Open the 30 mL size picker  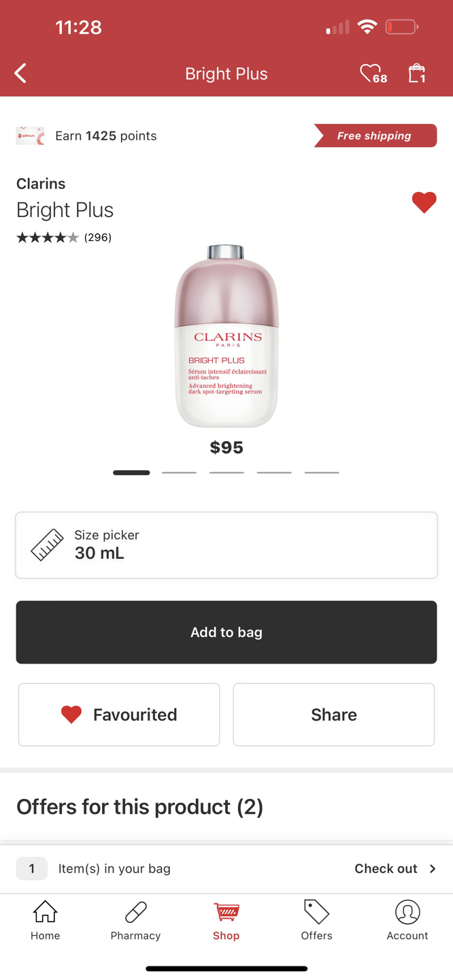click(x=227, y=544)
